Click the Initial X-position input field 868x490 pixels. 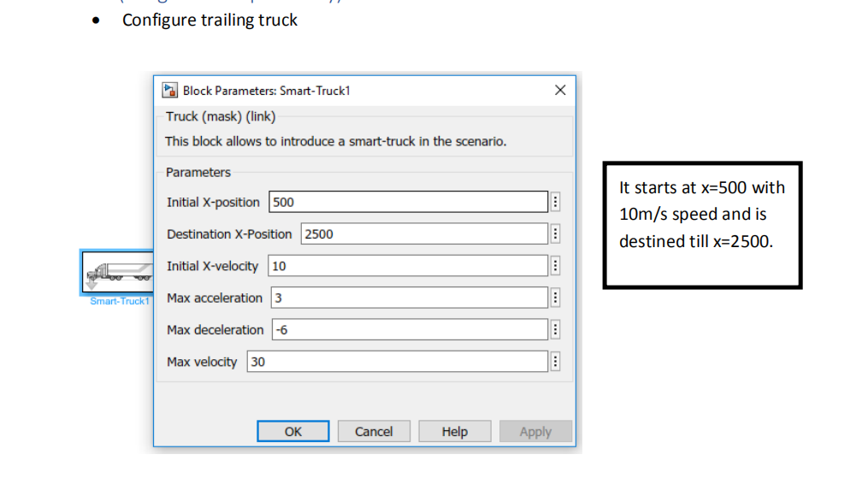408,202
